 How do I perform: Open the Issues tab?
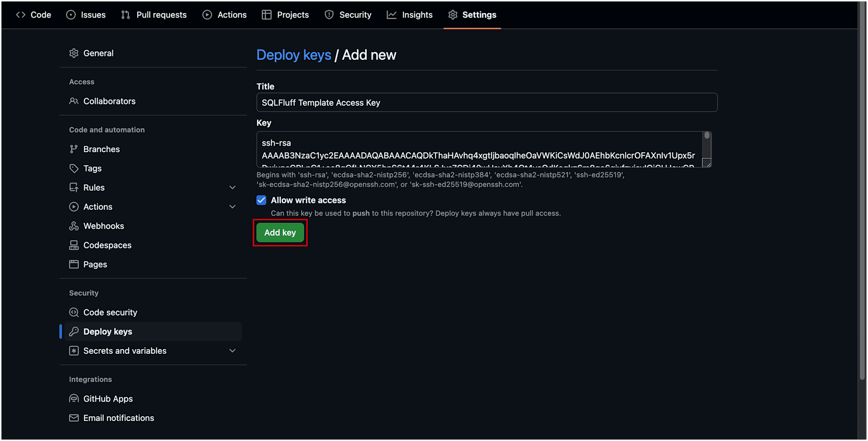[x=86, y=15]
